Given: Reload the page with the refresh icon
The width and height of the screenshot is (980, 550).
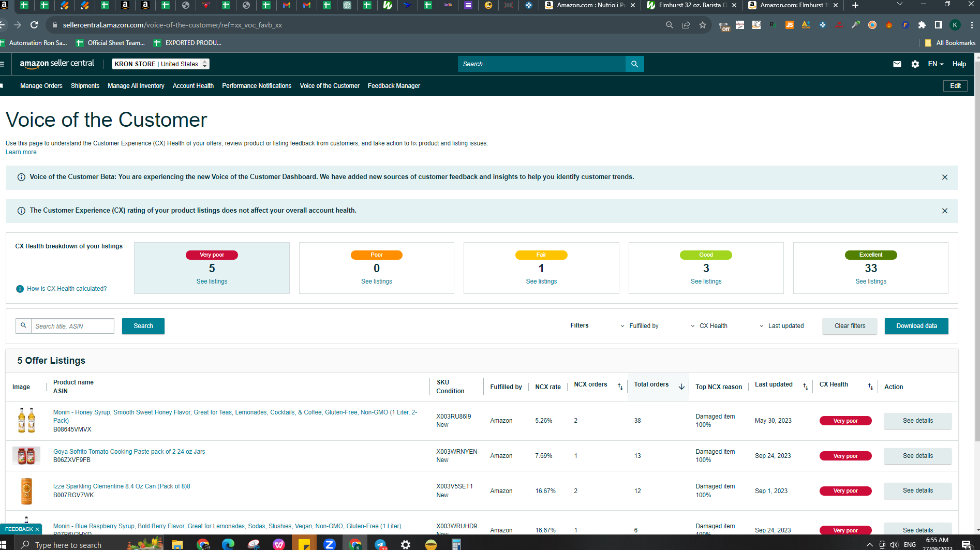Looking at the screenshot, I should click(34, 25).
